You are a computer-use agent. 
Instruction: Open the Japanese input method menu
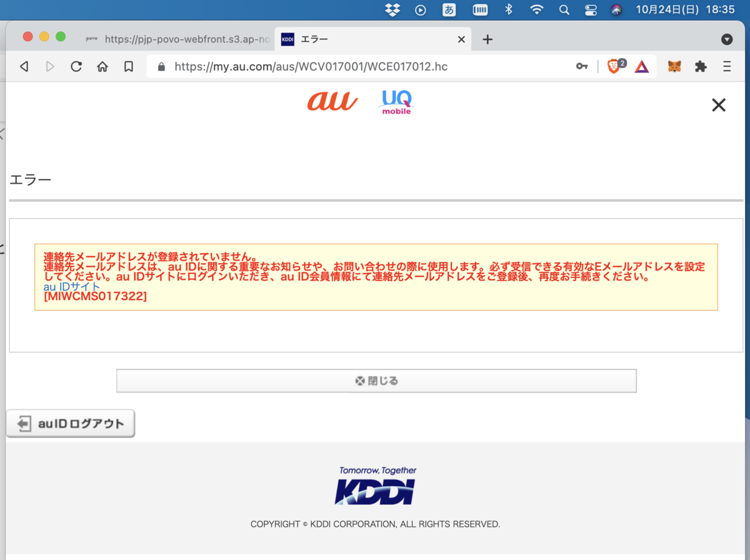point(449,9)
